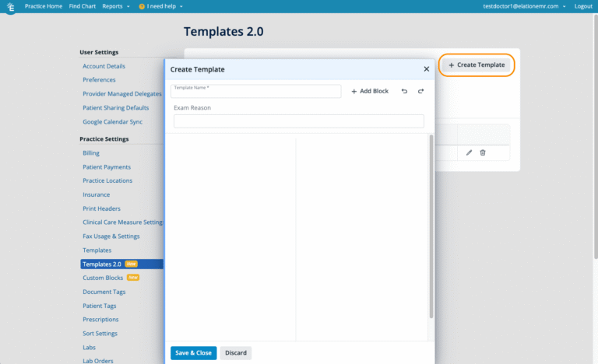
Task: Close the Create Template dialog
Action: (427, 69)
